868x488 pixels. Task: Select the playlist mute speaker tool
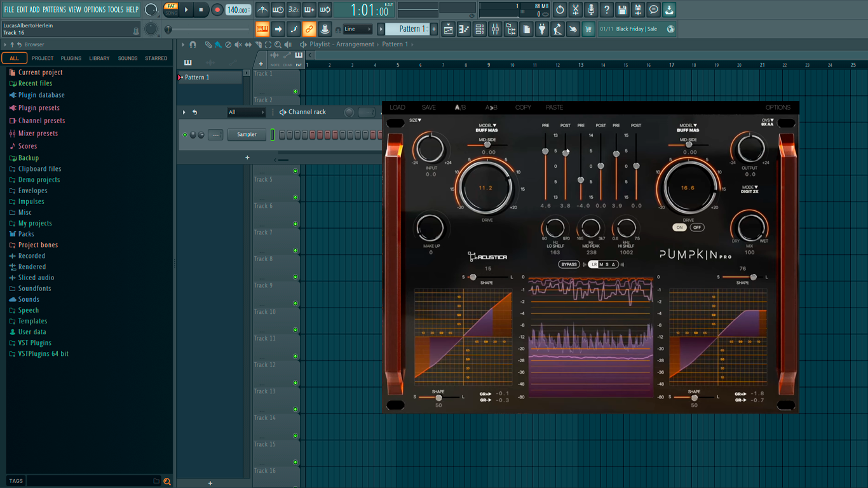coord(238,45)
